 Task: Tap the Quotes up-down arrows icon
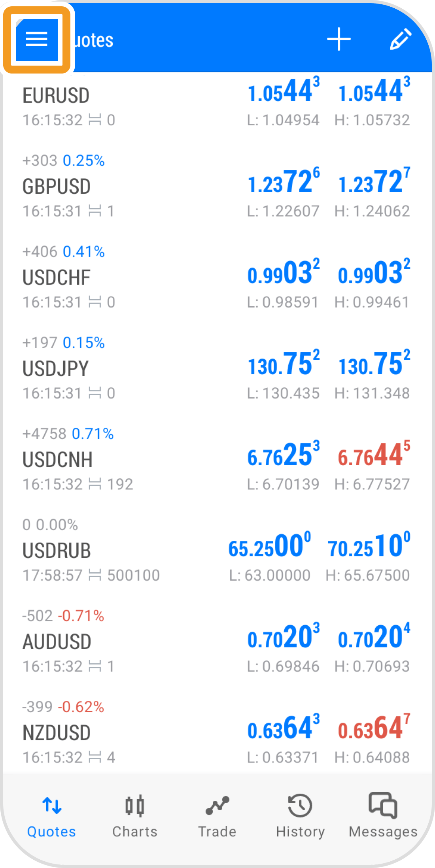click(x=52, y=805)
